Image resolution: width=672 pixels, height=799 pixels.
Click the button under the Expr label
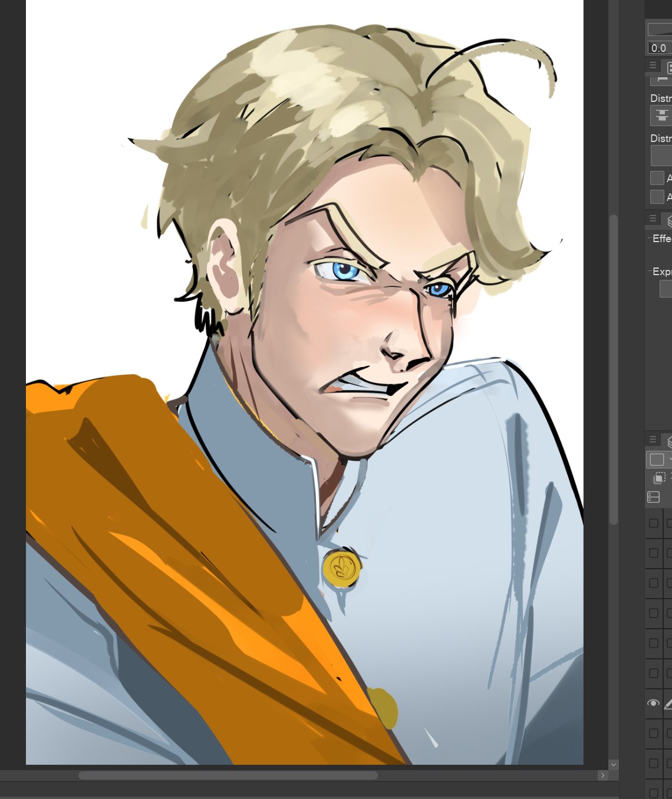click(x=666, y=288)
